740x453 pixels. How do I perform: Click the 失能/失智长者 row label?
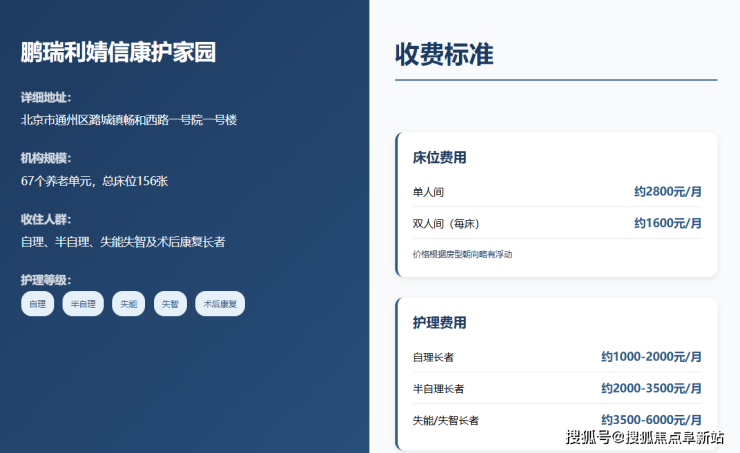tap(446, 420)
